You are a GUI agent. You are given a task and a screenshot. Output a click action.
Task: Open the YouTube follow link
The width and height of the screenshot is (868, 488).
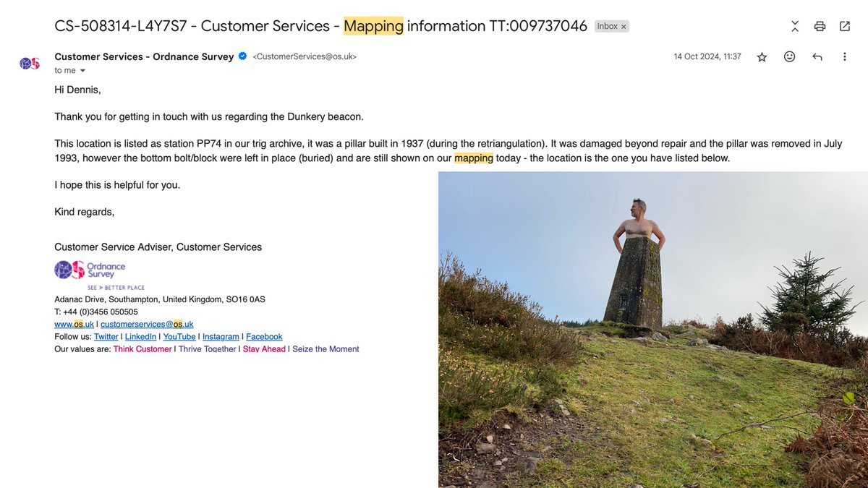[179, 336]
